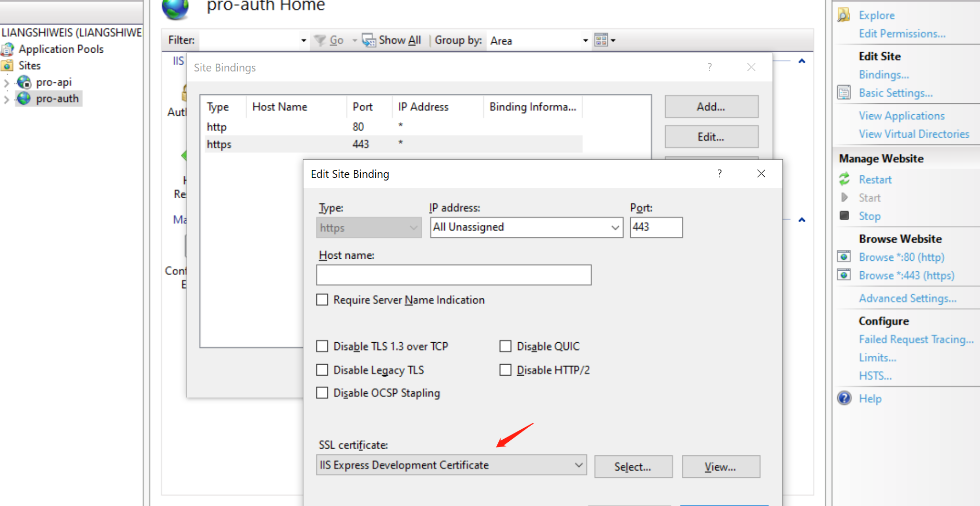Expand the pro-api site tree node
The image size is (980, 506).
7,82
